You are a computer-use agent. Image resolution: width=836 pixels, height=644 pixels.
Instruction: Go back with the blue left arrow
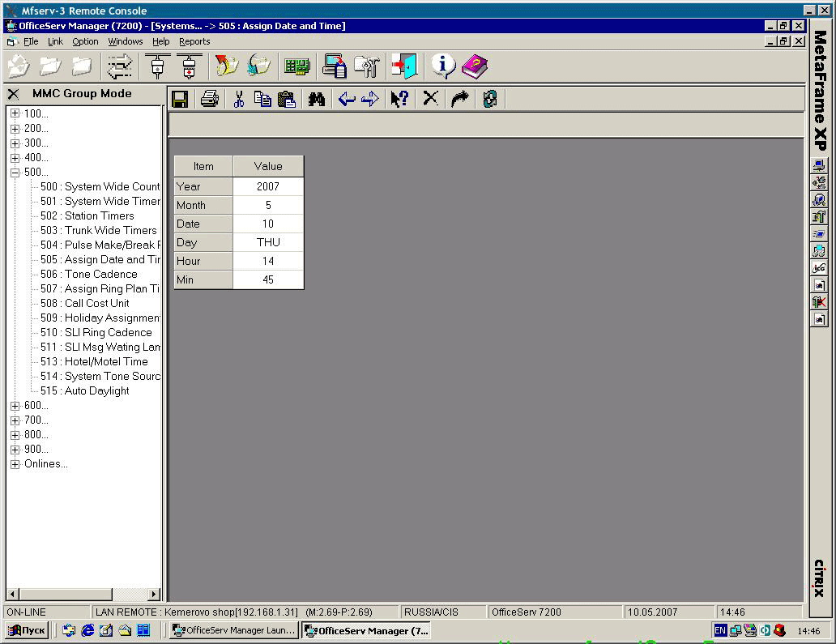(x=347, y=99)
